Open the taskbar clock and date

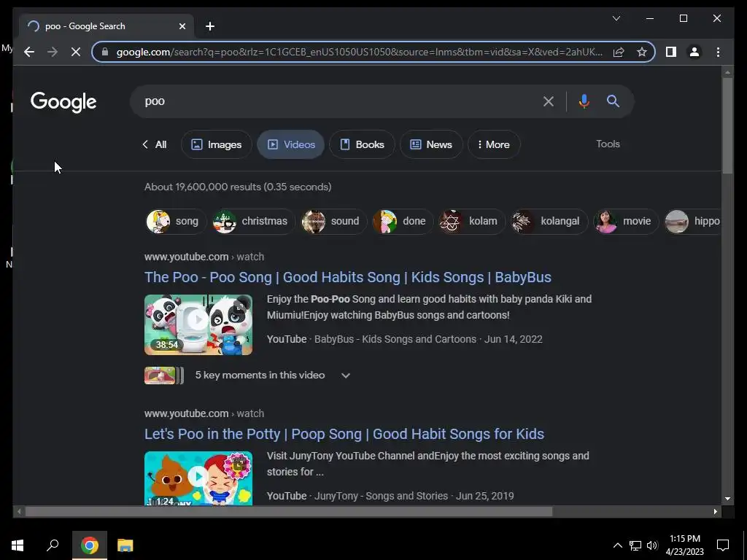coord(684,545)
